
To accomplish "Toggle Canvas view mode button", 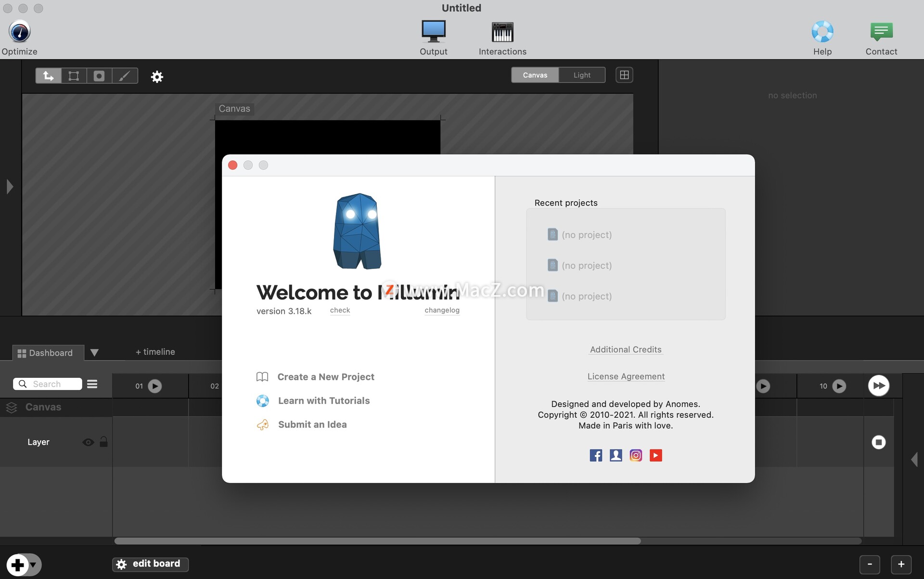I will pyautogui.click(x=535, y=75).
